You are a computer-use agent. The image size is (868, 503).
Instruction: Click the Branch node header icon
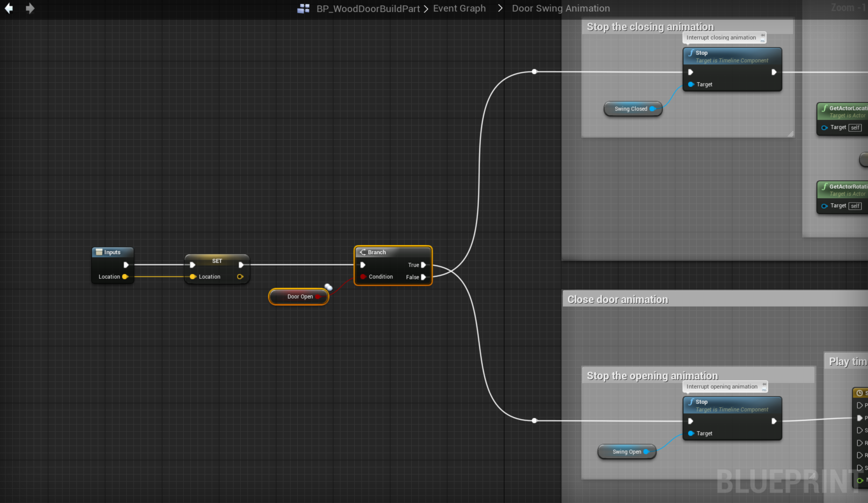(x=362, y=252)
